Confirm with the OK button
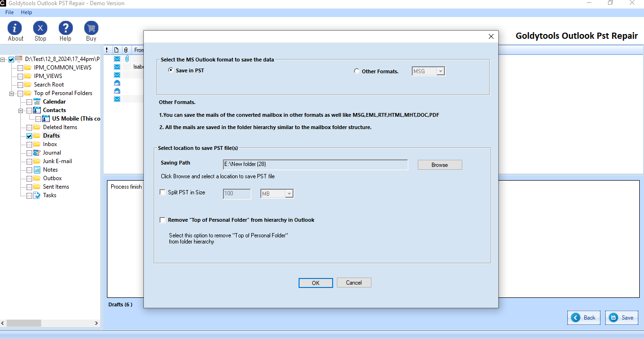Screen dimensions: 644x339 point(316,283)
